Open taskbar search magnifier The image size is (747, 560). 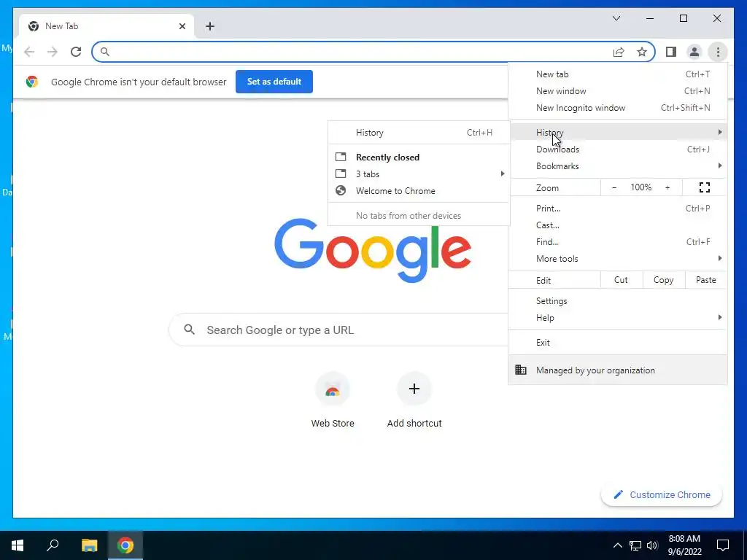(53, 545)
